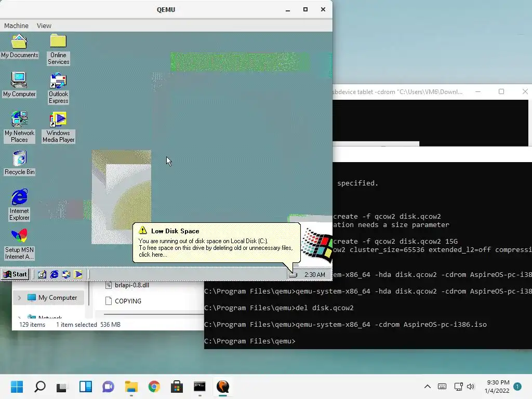Launch Google Chrome from taskbar
The width and height of the screenshot is (532, 399).
pyautogui.click(x=154, y=387)
